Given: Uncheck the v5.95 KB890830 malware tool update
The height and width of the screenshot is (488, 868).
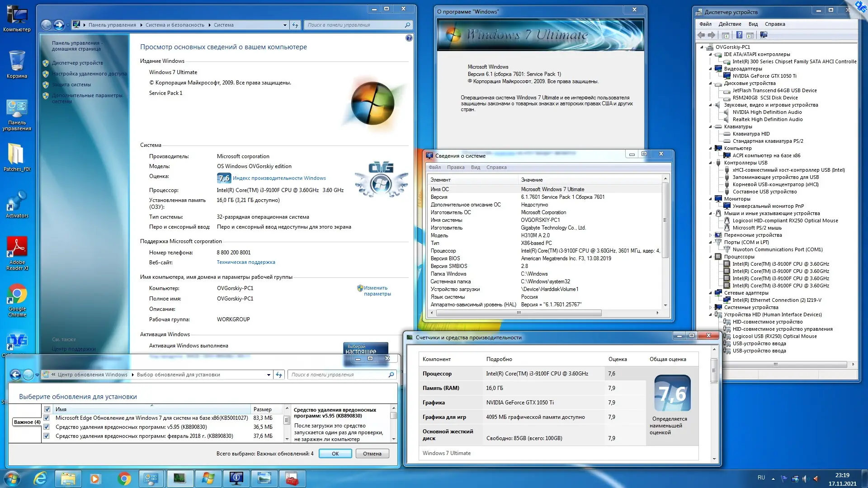Looking at the screenshot, I should [47, 427].
